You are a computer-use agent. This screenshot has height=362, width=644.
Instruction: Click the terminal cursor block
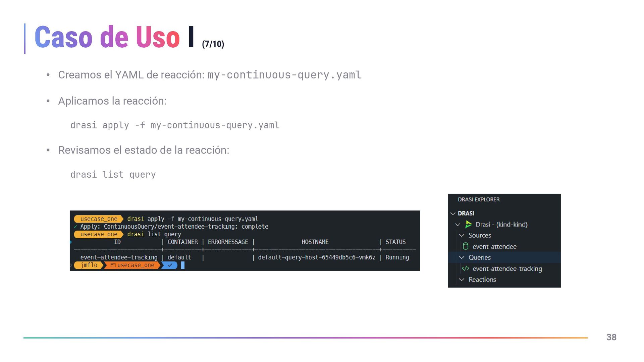point(183,265)
